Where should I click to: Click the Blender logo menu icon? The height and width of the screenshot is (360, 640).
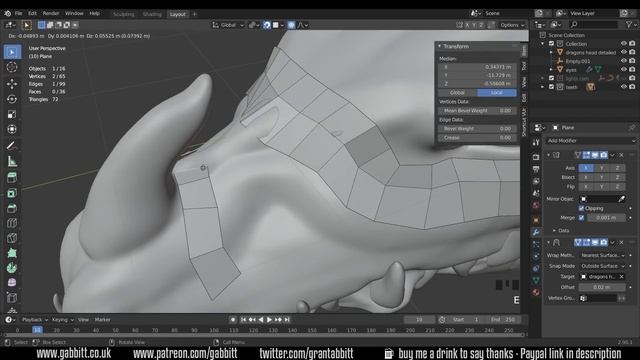click(7, 13)
